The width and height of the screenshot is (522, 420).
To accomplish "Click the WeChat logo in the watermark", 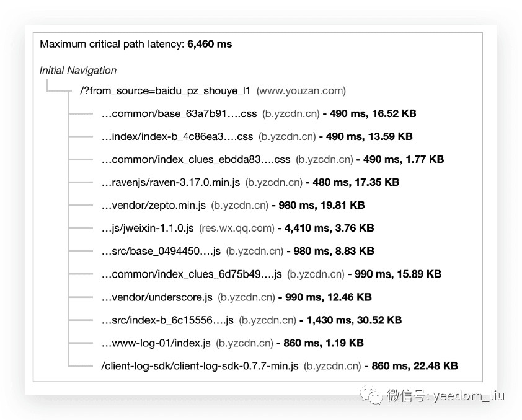I will tap(373, 395).
